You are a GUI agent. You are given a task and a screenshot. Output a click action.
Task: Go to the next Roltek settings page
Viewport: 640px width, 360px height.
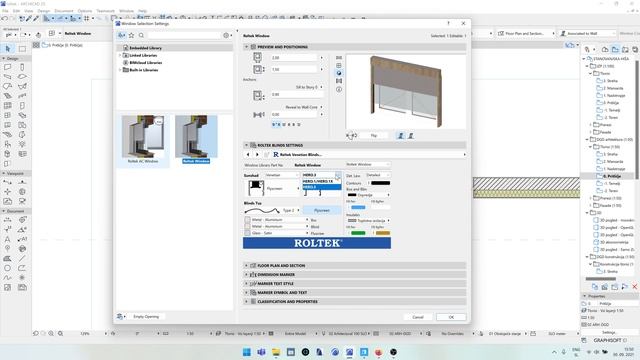pyautogui.click(x=257, y=155)
